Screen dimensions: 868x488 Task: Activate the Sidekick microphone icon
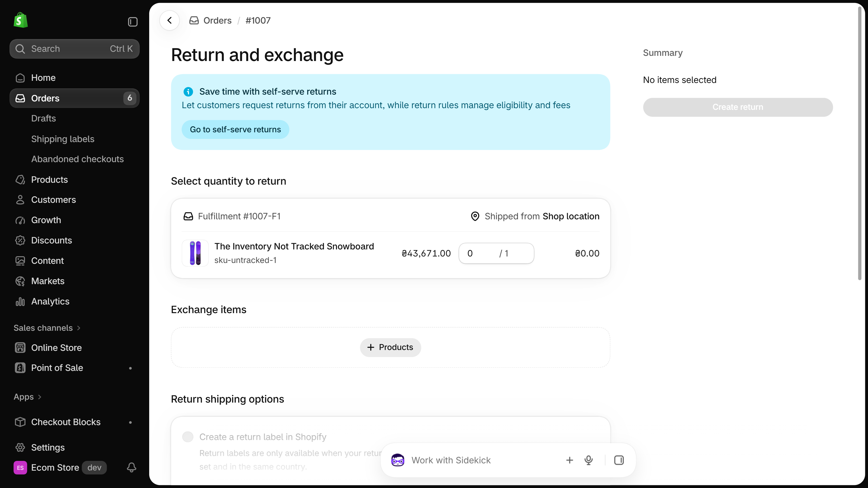click(x=588, y=460)
